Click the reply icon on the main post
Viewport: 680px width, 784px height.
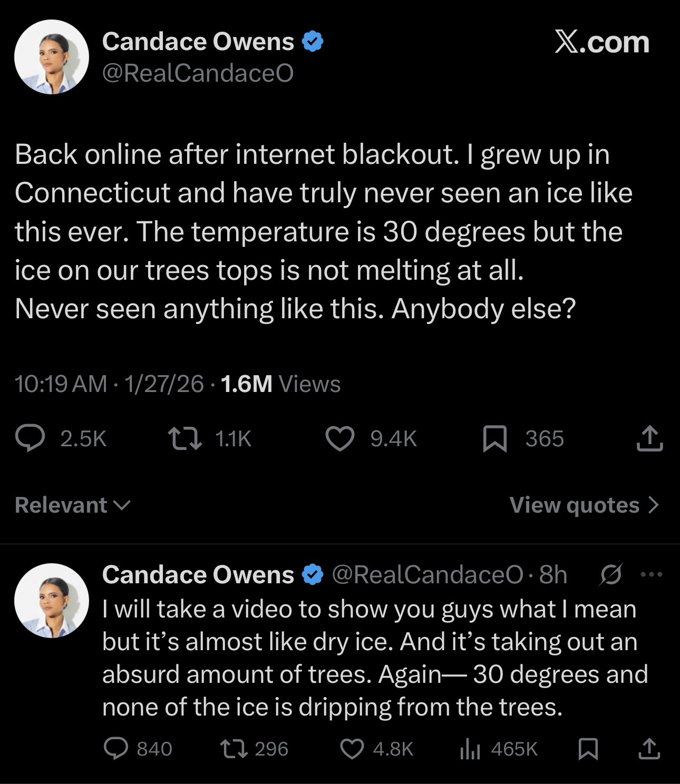(x=30, y=439)
